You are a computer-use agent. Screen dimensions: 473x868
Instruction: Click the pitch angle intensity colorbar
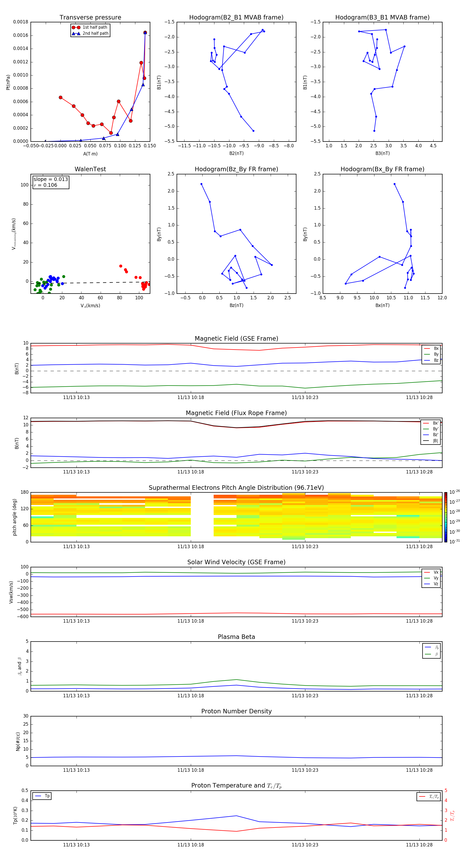click(x=445, y=517)
